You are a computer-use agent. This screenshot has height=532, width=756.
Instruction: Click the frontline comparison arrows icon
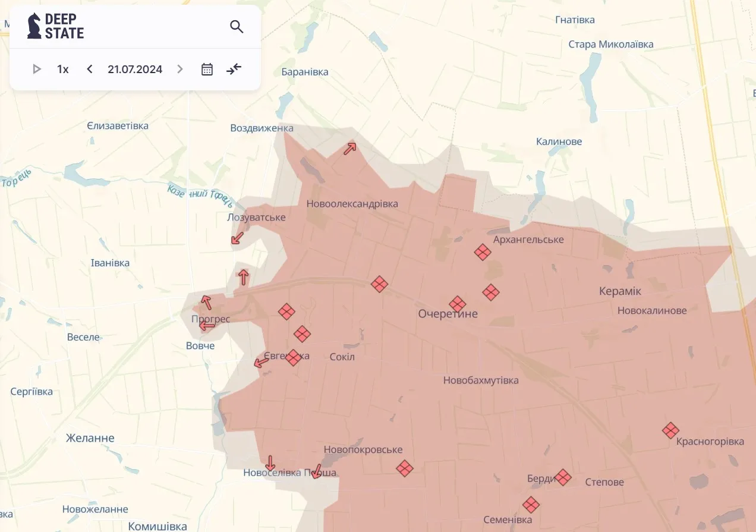tap(233, 69)
